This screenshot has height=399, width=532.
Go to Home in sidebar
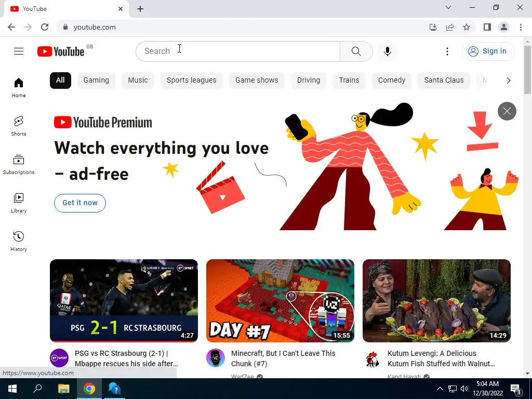(x=19, y=87)
